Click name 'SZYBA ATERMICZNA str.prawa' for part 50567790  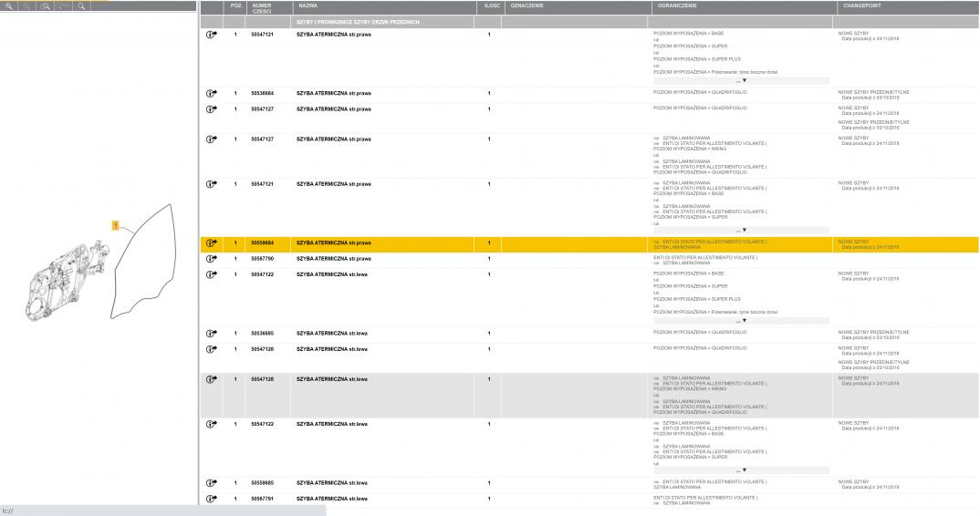334,259
